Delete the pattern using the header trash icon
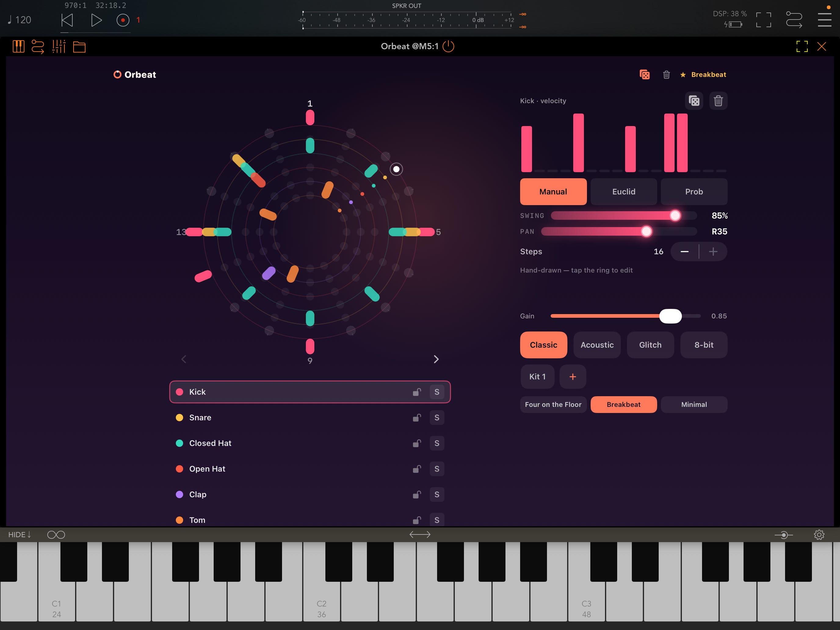This screenshot has height=630, width=840. coord(666,74)
